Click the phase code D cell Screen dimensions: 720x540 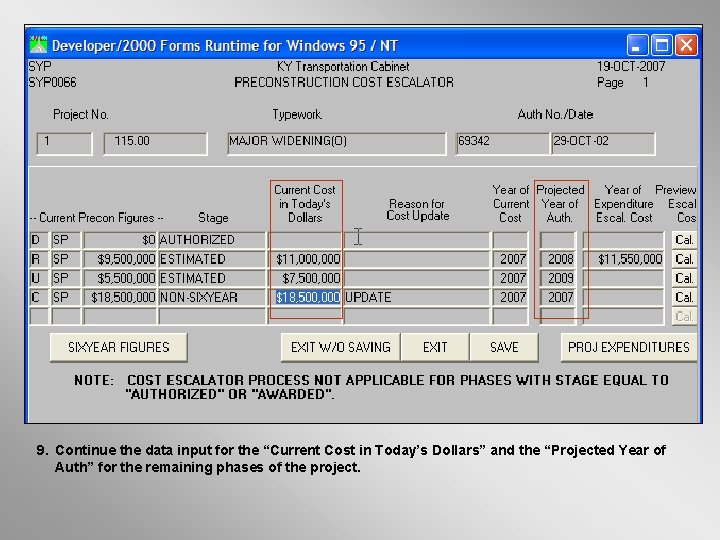[39, 240]
